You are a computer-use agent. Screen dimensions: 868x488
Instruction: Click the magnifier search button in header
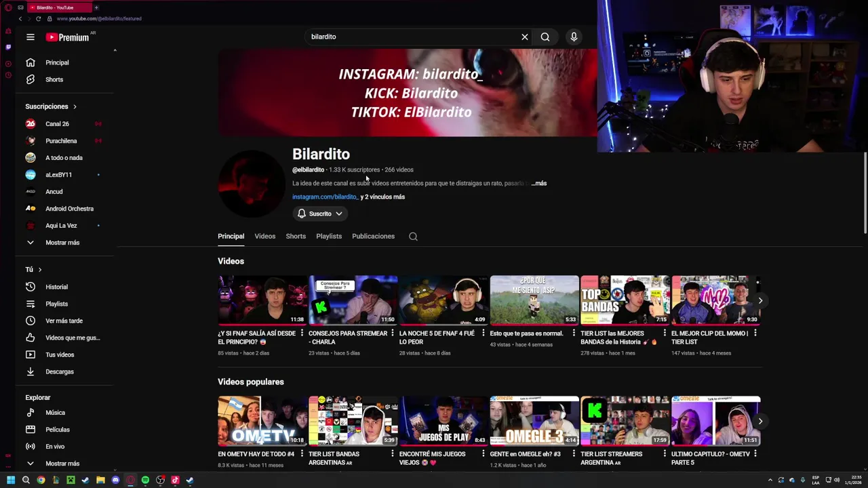click(545, 37)
